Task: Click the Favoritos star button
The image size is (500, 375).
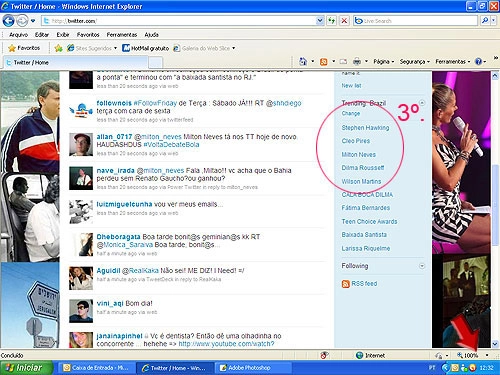Action: [24, 48]
